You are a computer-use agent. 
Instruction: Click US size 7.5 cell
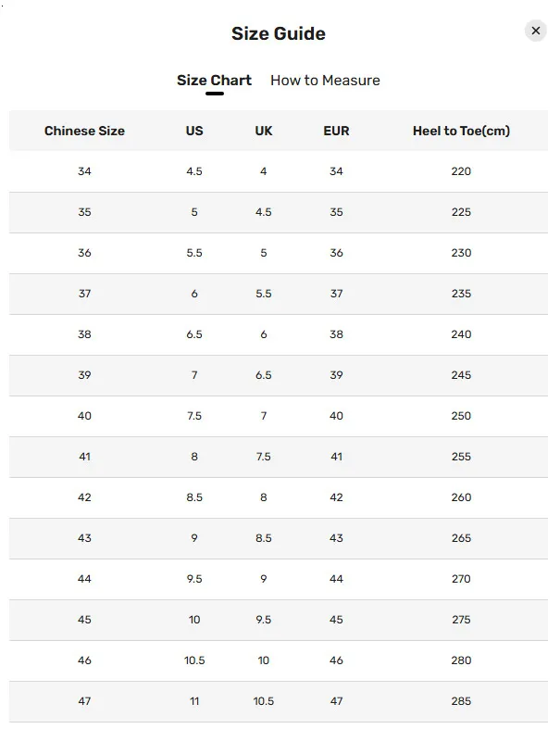pyautogui.click(x=194, y=416)
